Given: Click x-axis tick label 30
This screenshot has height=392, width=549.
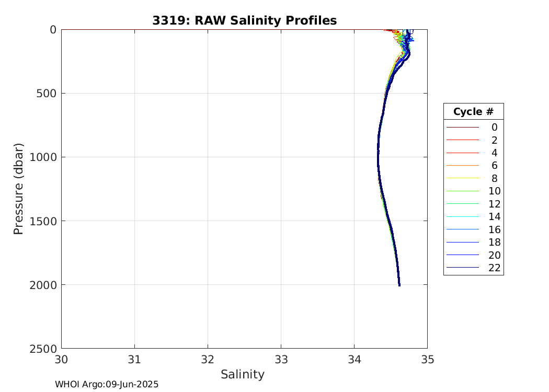Looking at the screenshot, I should 61,360.
